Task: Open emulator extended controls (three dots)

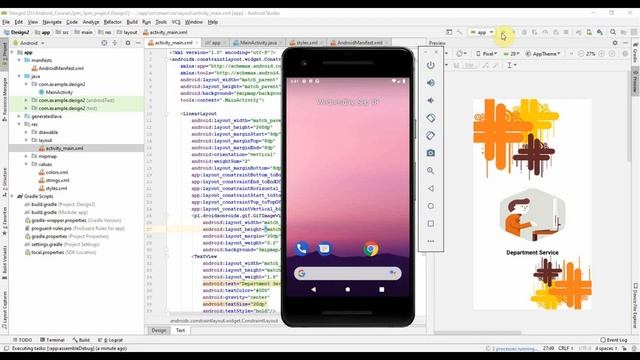Action: coord(431,241)
